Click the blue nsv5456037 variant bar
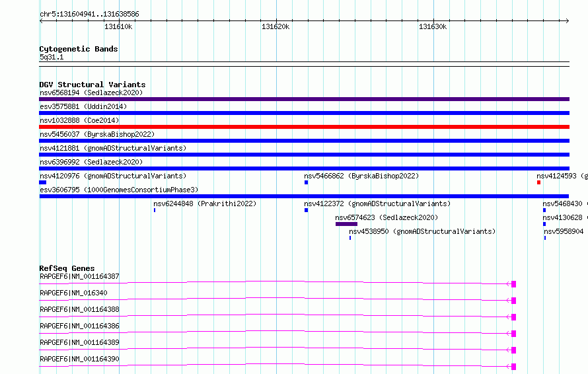 [x=304, y=141]
